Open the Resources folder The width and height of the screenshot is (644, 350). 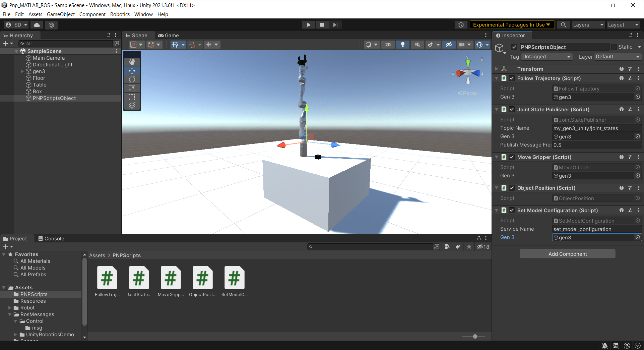[x=33, y=301]
